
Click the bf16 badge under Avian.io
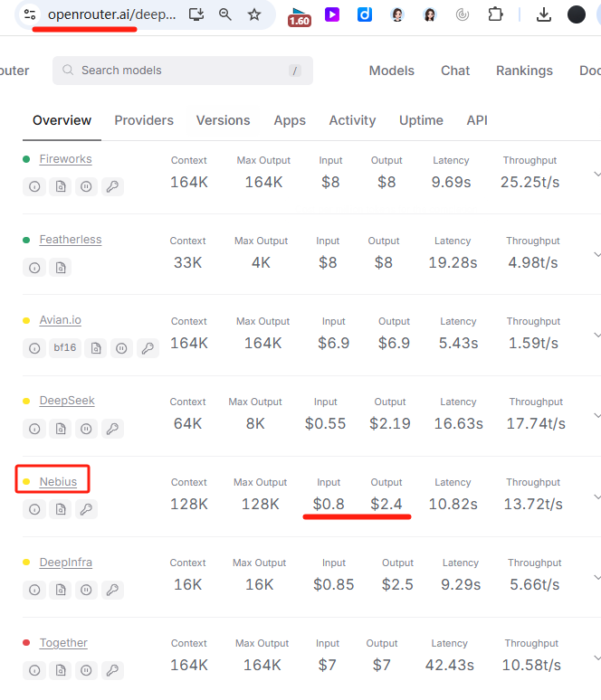[x=65, y=348]
